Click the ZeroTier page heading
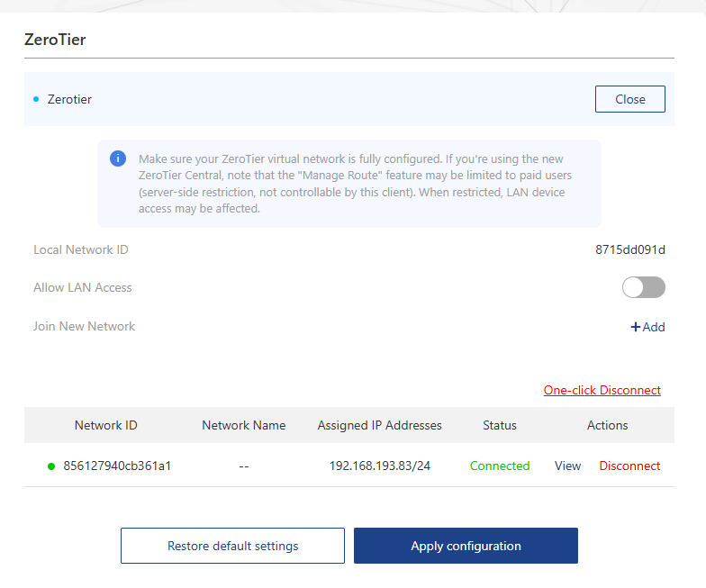Image resolution: width=706 pixels, height=588 pixels. tap(55, 40)
